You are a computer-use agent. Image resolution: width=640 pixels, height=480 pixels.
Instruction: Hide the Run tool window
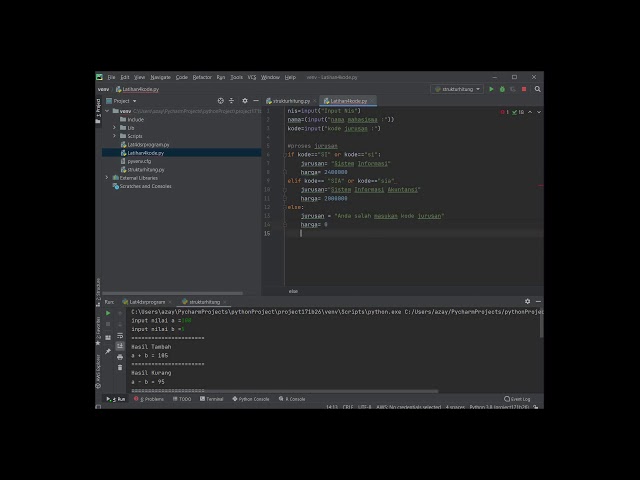(538, 301)
